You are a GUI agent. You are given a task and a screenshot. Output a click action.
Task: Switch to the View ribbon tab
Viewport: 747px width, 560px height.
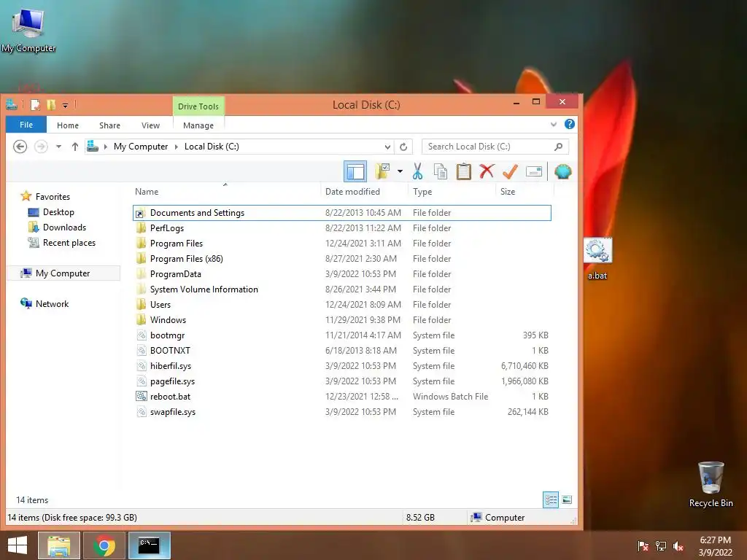point(150,125)
